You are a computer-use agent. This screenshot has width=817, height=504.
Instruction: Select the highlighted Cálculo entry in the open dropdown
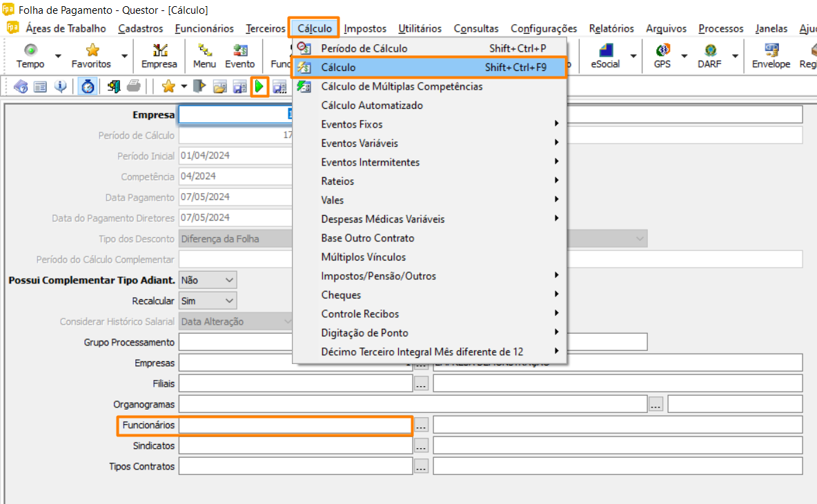[429, 67]
